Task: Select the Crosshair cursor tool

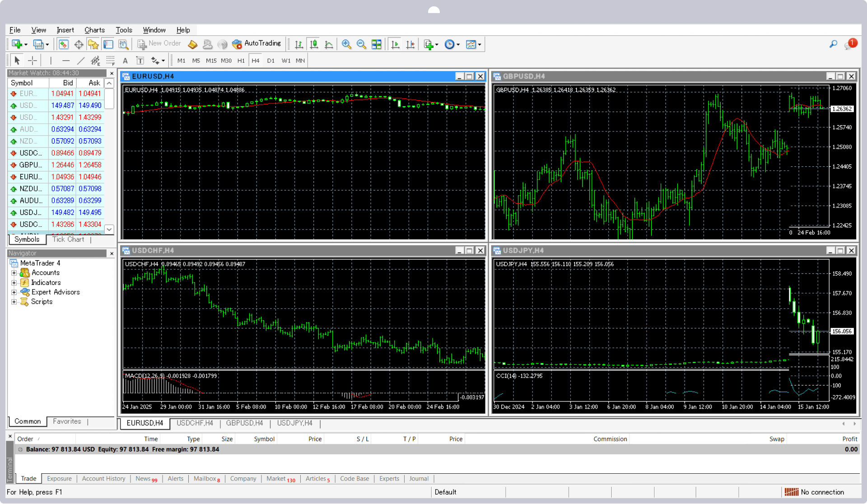Action: [33, 61]
